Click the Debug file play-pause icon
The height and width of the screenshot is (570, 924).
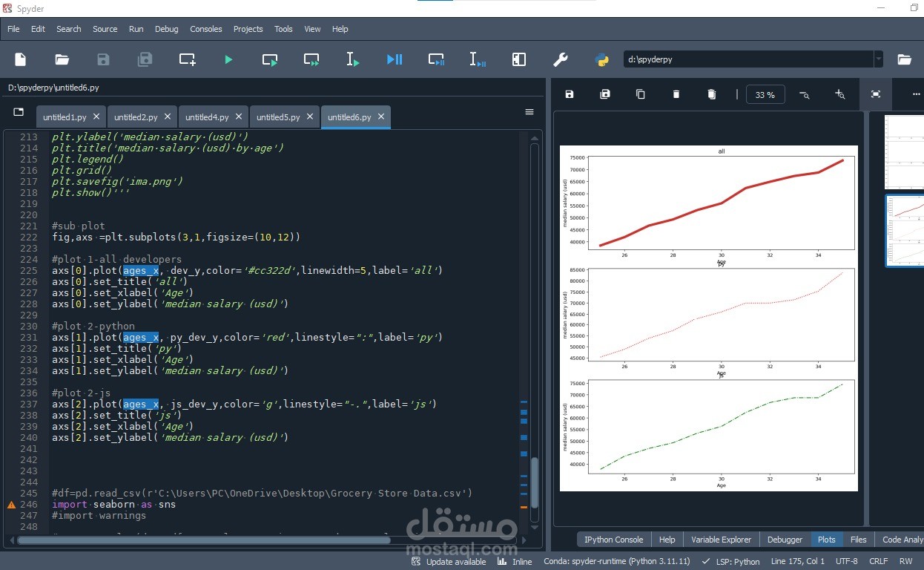pos(395,59)
